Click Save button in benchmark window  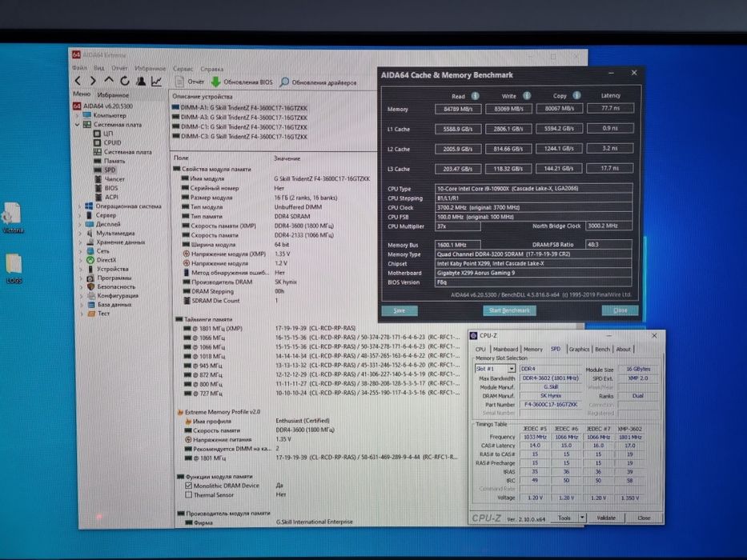(x=400, y=311)
